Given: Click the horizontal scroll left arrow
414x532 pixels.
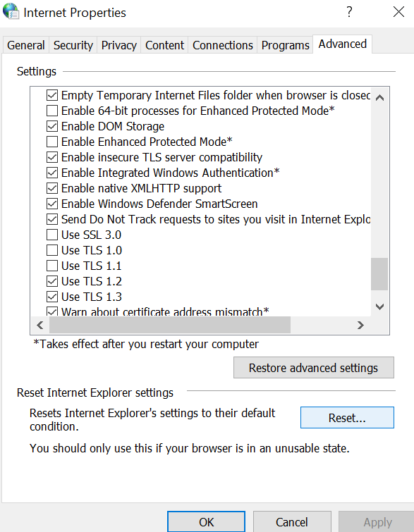Looking at the screenshot, I should [x=40, y=325].
